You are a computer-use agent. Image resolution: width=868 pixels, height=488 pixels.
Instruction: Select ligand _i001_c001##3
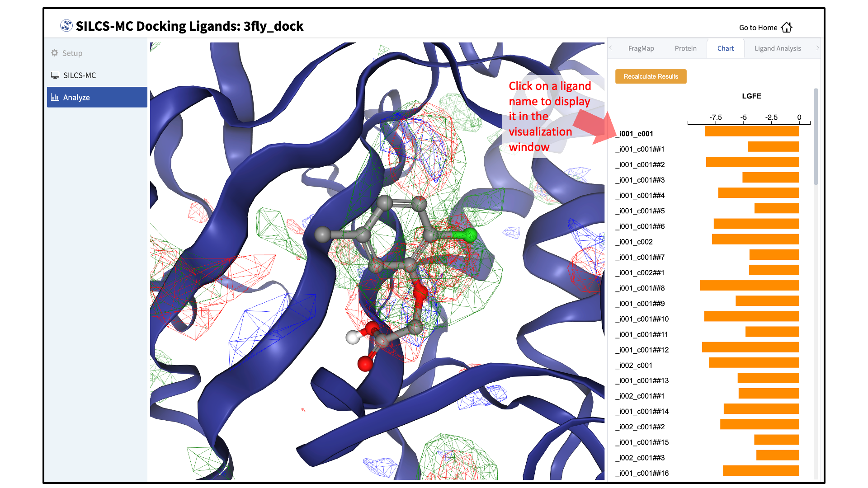[640, 180]
